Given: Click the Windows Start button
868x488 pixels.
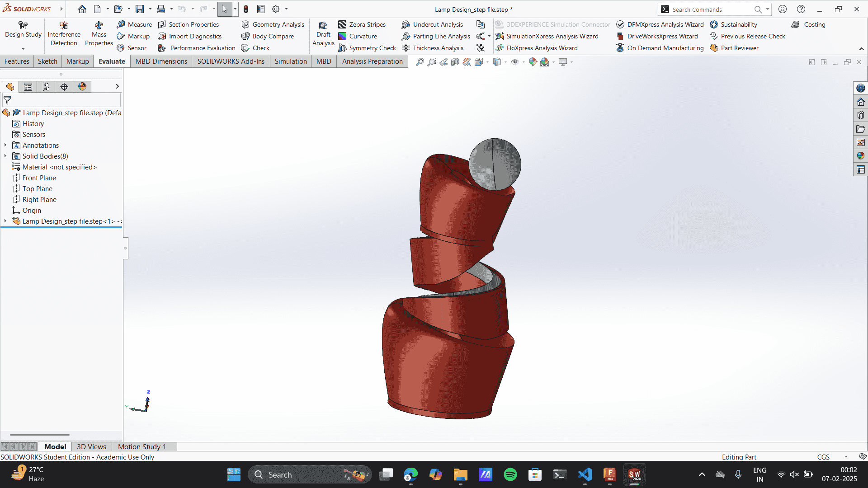Looking at the screenshot, I should 234,474.
